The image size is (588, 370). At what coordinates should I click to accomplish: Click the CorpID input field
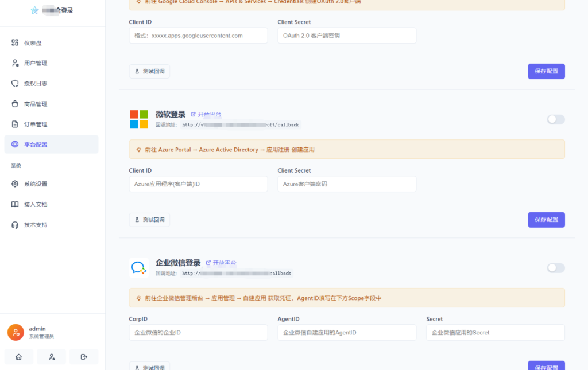[198, 332]
